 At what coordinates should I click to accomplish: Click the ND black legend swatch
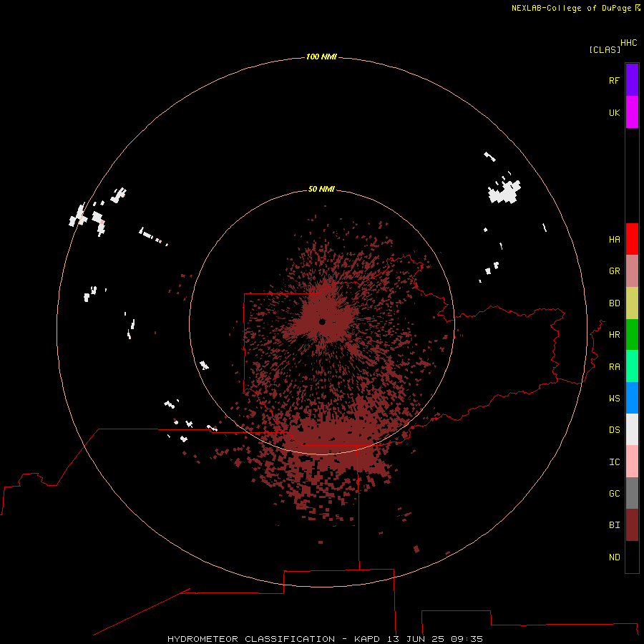pos(632,557)
